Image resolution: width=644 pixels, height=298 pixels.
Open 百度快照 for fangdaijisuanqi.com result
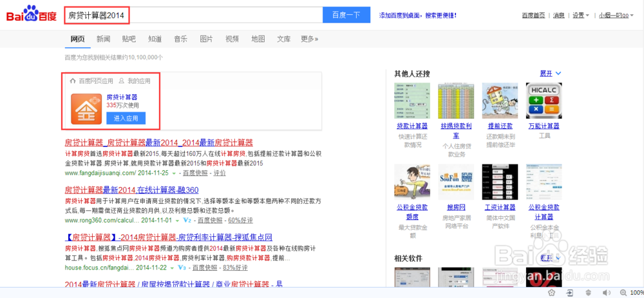coord(195,174)
